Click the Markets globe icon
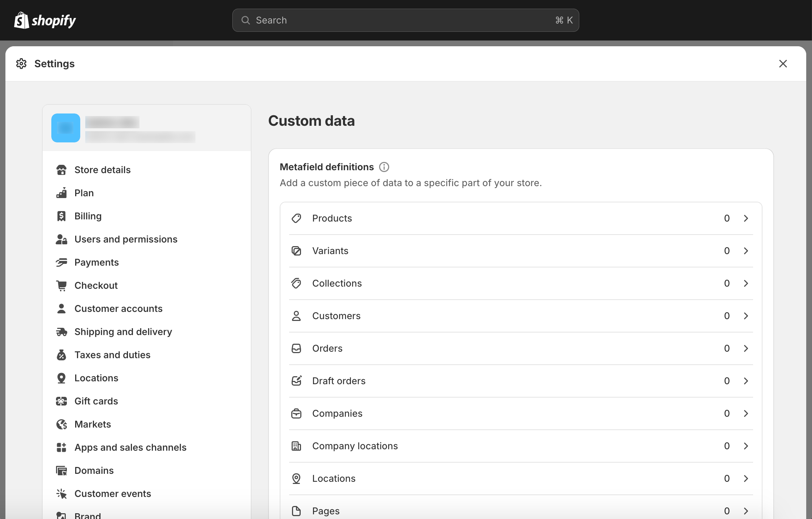 click(61, 424)
